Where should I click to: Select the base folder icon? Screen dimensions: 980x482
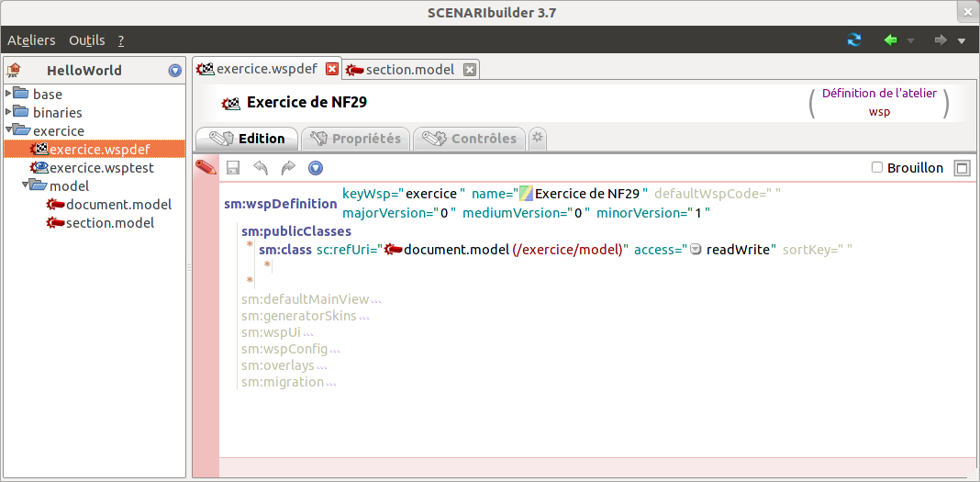pyautogui.click(x=21, y=94)
